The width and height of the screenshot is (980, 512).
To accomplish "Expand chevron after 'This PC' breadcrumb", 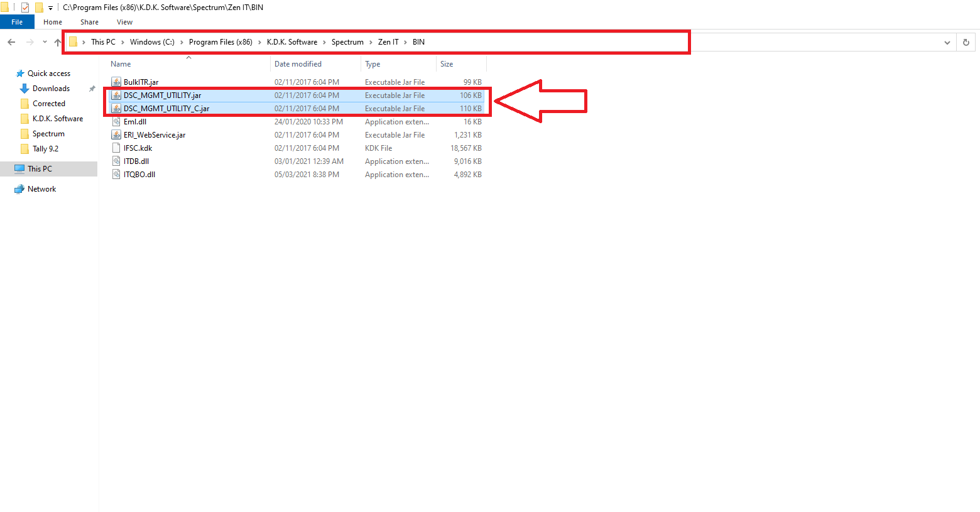I will click(x=122, y=42).
